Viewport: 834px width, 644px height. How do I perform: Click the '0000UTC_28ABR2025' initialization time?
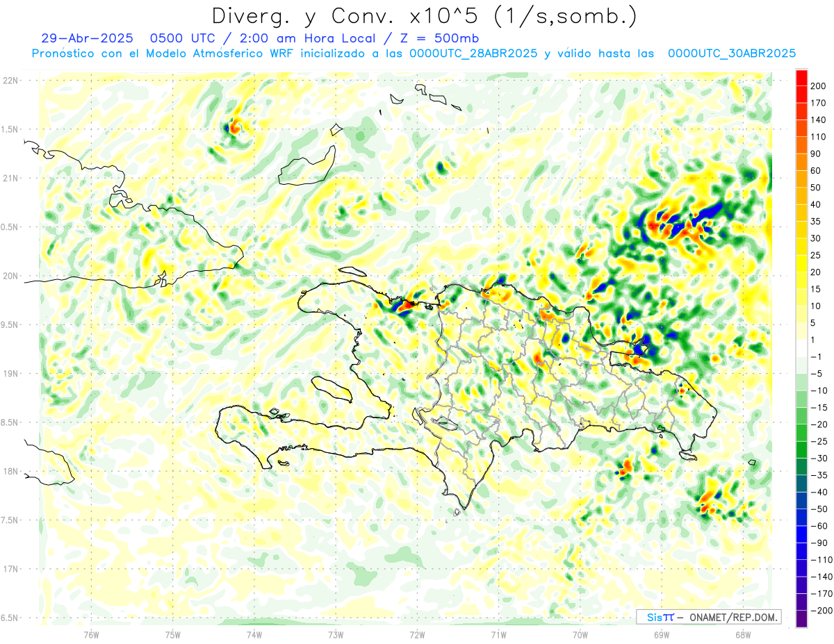point(473,53)
